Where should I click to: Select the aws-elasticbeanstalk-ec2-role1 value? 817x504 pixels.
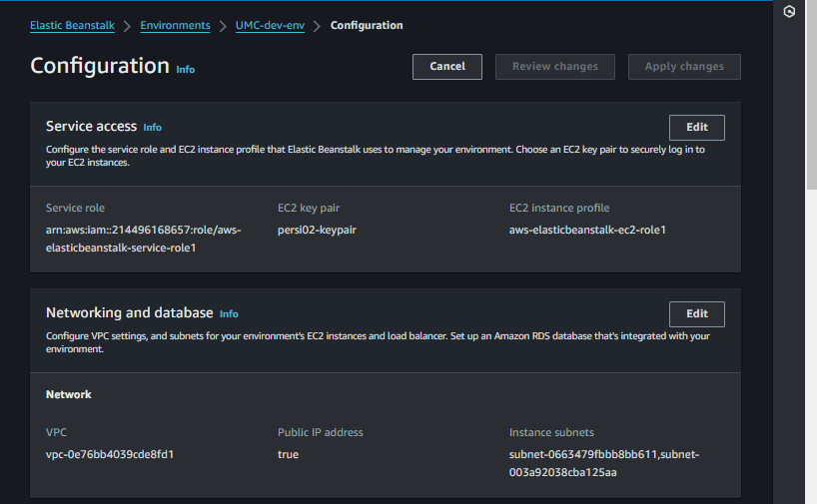click(587, 230)
